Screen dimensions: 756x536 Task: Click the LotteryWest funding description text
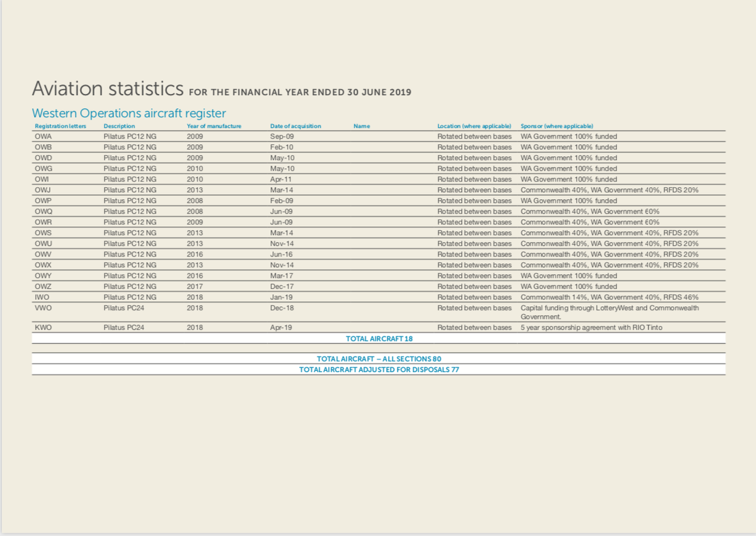[x=609, y=308]
